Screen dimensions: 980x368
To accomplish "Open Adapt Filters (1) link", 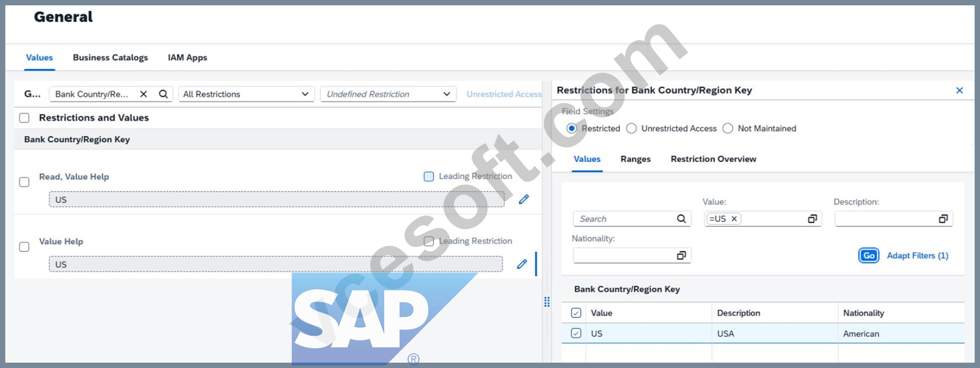I will pos(918,256).
